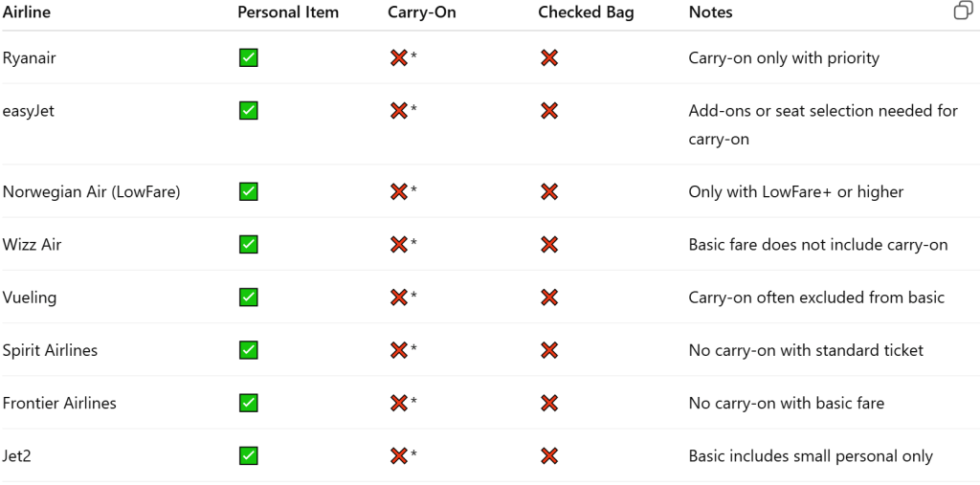Click Norwegian Air's Personal Item checkmark
The height and width of the screenshot is (485, 980).
pos(248,192)
